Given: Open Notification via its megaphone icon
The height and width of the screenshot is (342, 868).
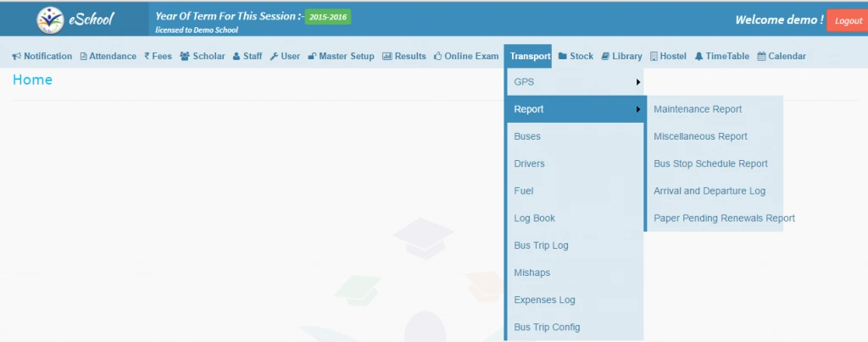Looking at the screenshot, I should [17, 57].
